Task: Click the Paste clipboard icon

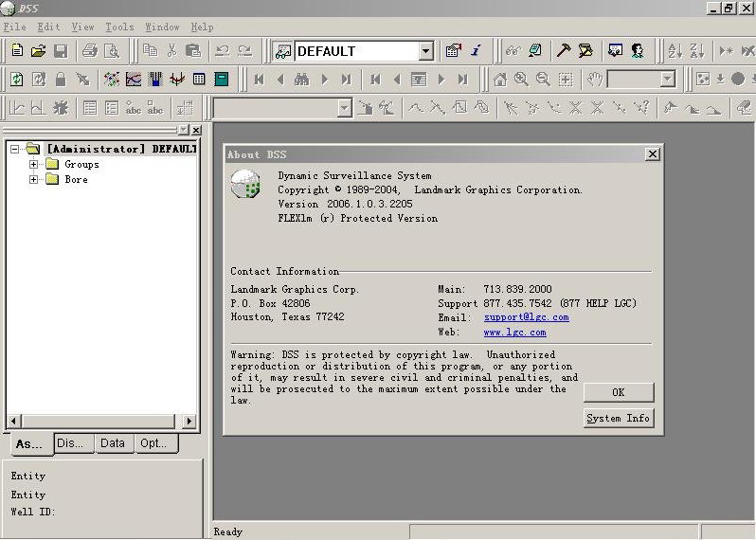Action: coord(193,50)
